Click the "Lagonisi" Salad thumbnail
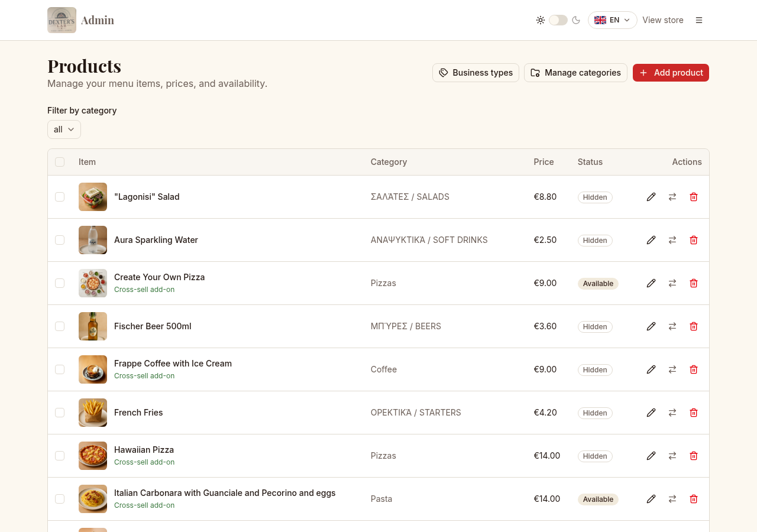 [x=93, y=197]
